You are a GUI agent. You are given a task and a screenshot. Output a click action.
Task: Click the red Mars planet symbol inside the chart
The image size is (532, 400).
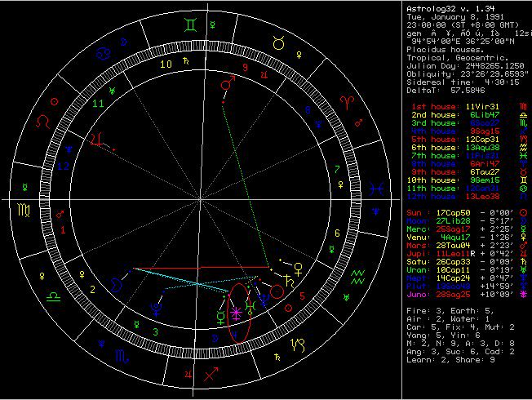tap(227, 84)
